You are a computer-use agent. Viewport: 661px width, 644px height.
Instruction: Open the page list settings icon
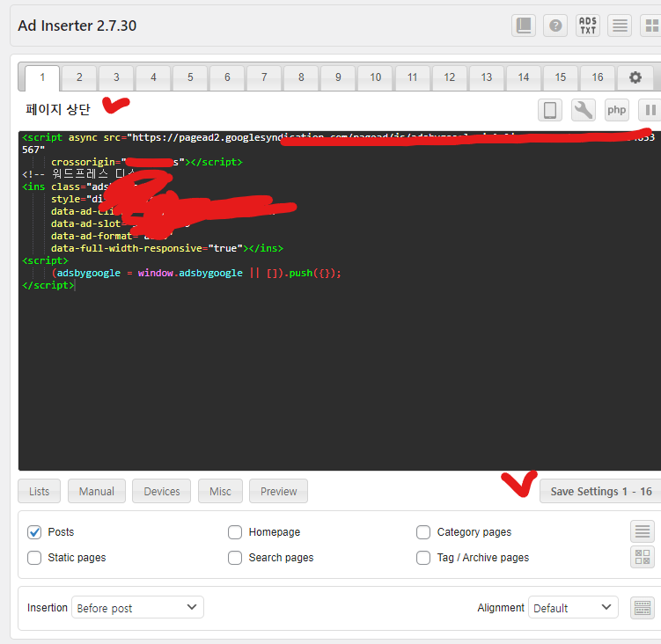point(643,531)
